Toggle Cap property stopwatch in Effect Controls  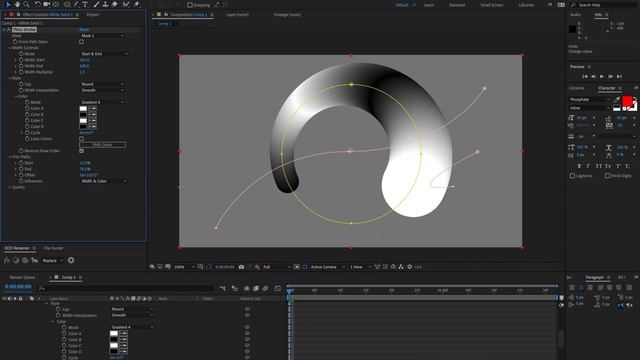tap(21, 84)
